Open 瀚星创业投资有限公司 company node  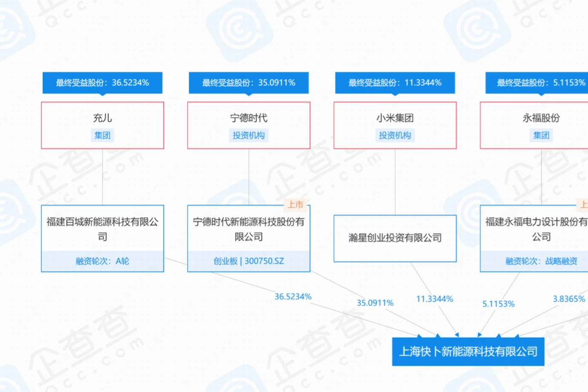[x=395, y=238]
